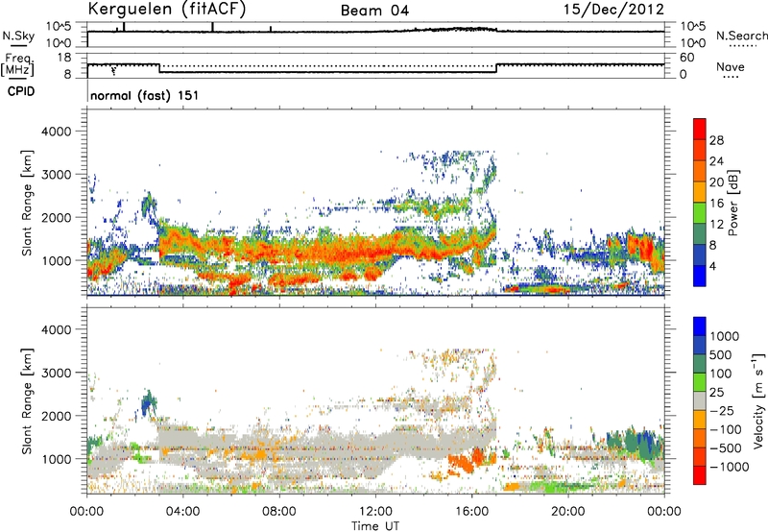The image size is (768, 532).
Task: Click the blue top of velocity colorbar
Action: 700,326
